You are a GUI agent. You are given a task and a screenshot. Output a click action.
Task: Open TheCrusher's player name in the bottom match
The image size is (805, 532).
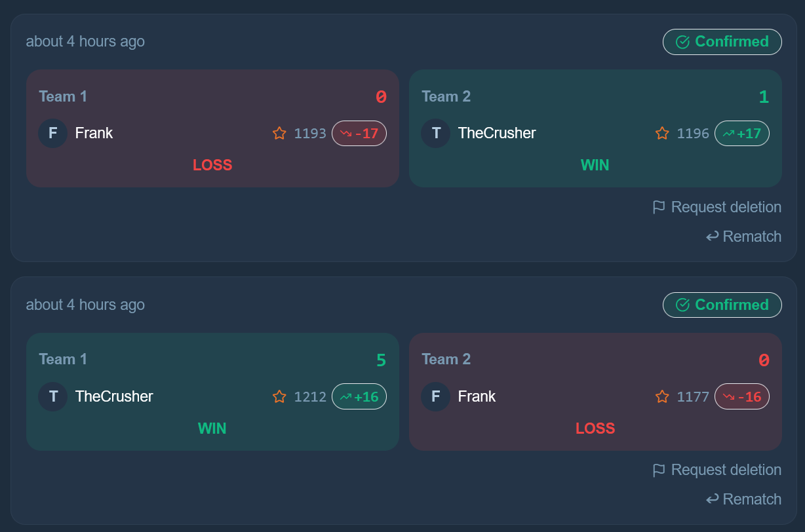[114, 396]
